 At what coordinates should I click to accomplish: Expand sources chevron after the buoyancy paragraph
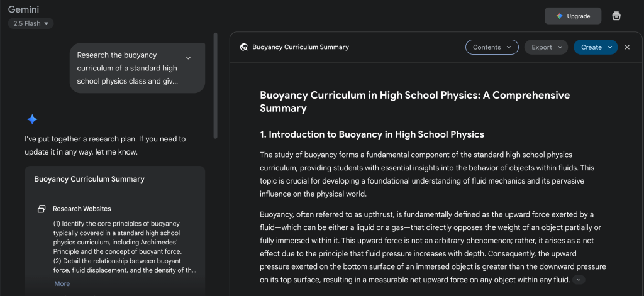pyautogui.click(x=579, y=280)
